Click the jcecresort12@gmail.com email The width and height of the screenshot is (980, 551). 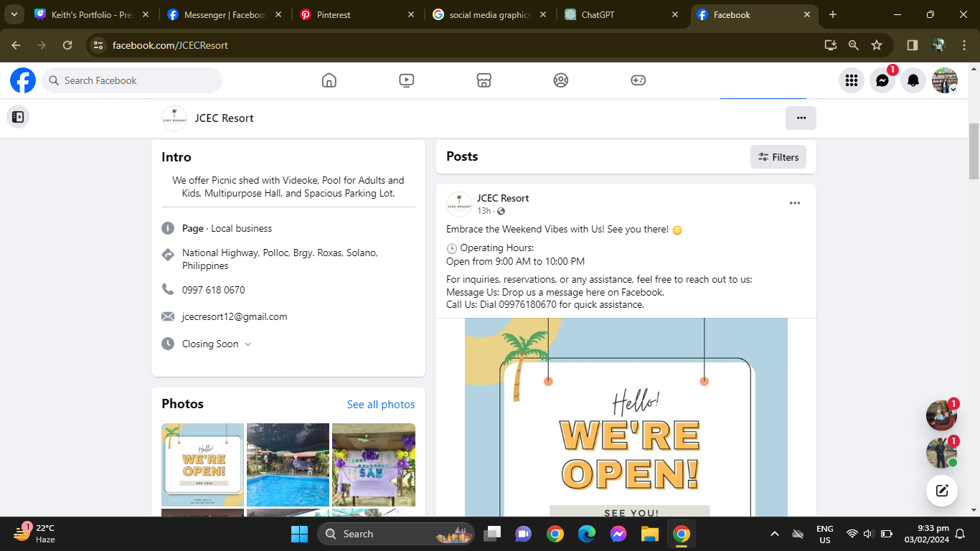click(x=235, y=316)
